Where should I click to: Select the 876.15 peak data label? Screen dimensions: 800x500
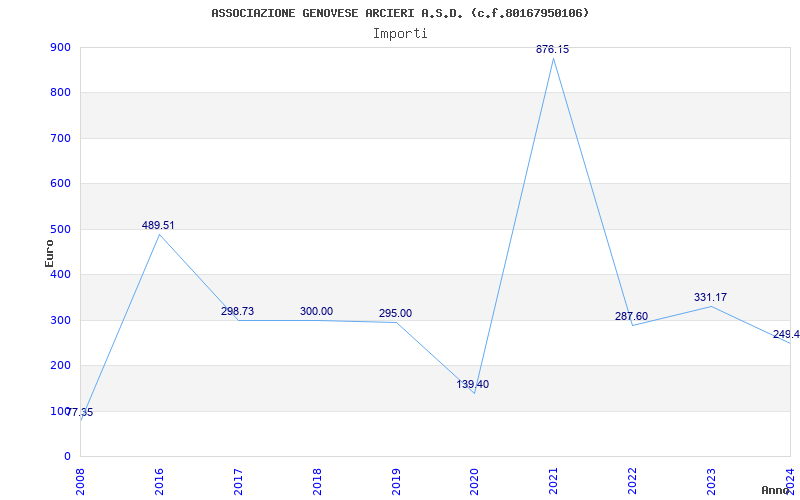pyautogui.click(x=552, y=49)
